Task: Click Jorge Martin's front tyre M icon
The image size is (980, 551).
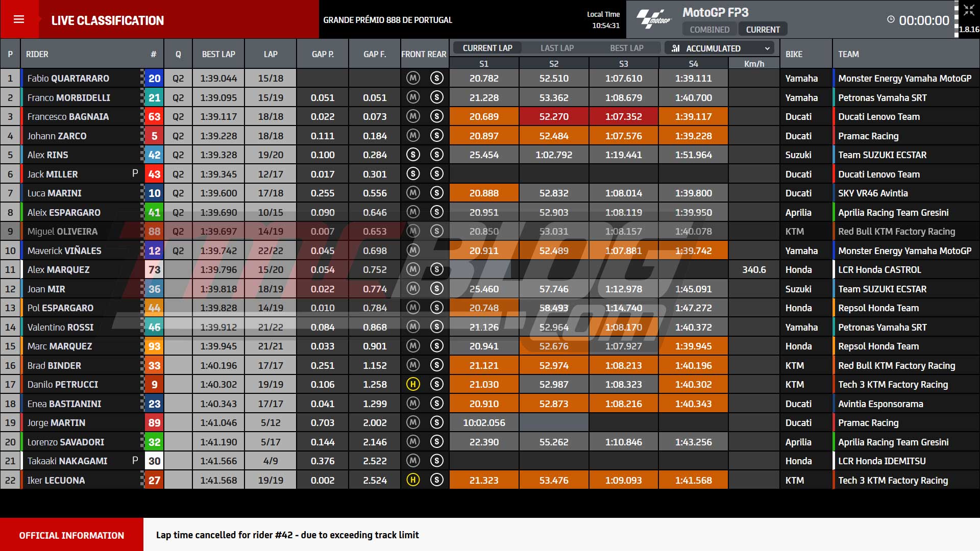Action: point(413,422)
